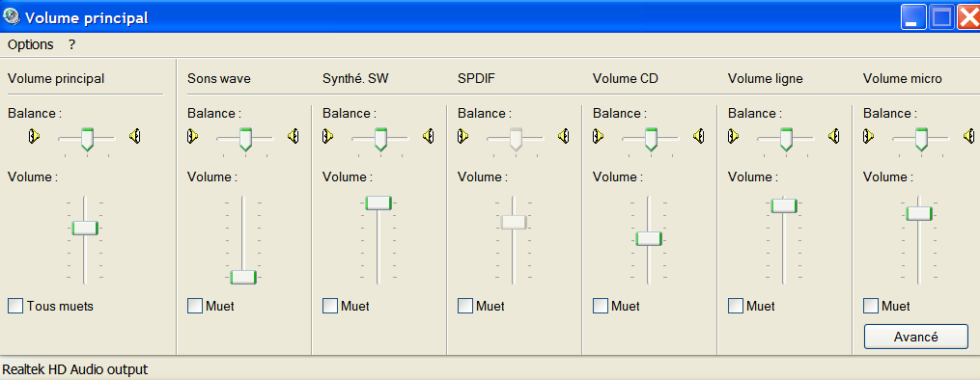Click left speaker icon in Volume CD balance

598,135
